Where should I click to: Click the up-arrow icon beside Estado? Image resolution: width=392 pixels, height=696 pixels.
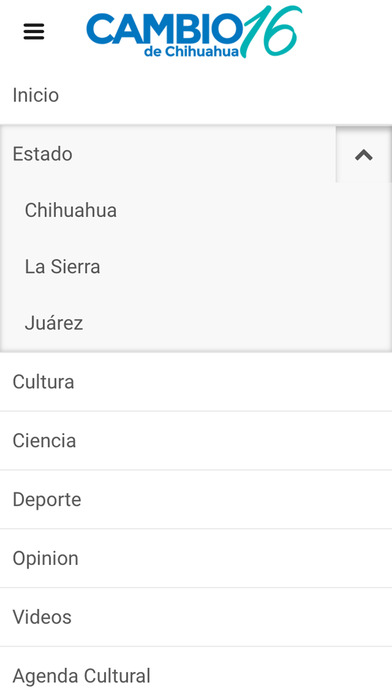364,154
